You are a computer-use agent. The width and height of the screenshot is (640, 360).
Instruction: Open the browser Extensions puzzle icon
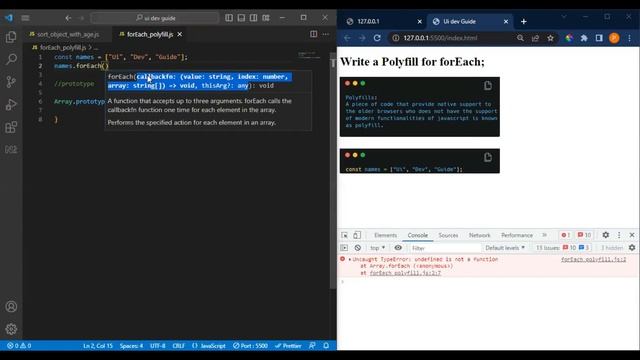click(x=584, y=38)
